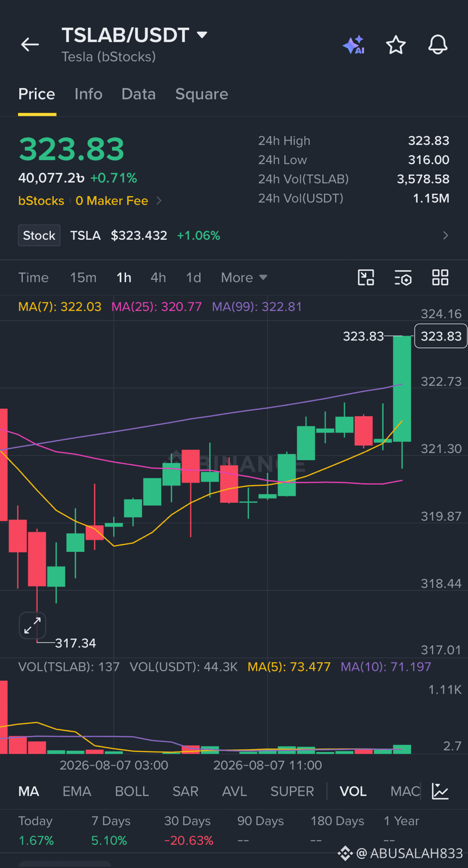Viewport: 468px width, 868px height.
Task: Select the 1h interval
Action: coord(124,278)
